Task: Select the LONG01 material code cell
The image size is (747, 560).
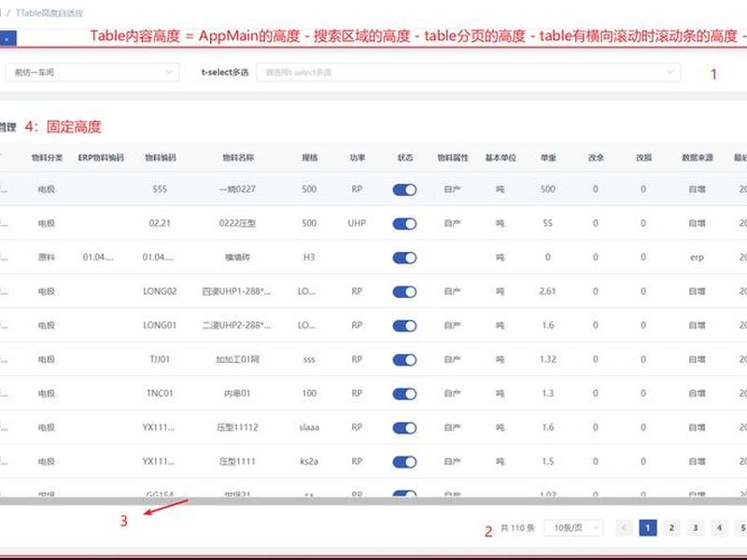Action: point(160,325)
